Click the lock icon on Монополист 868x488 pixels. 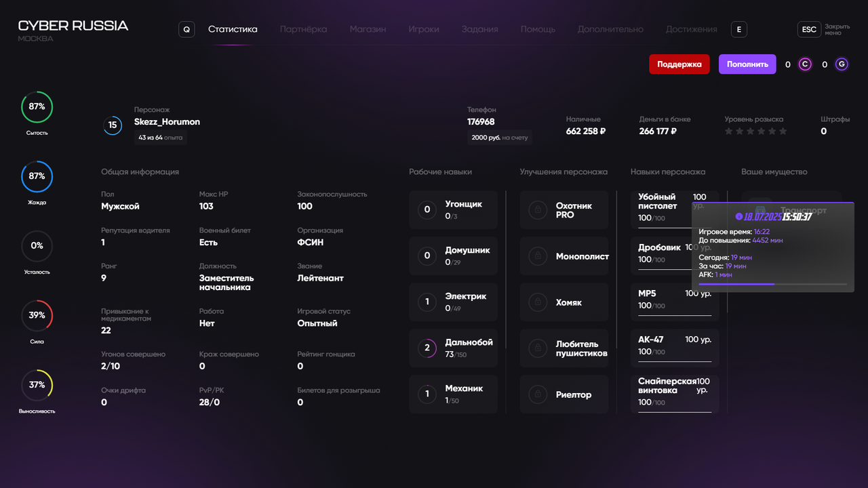point(538,256)
